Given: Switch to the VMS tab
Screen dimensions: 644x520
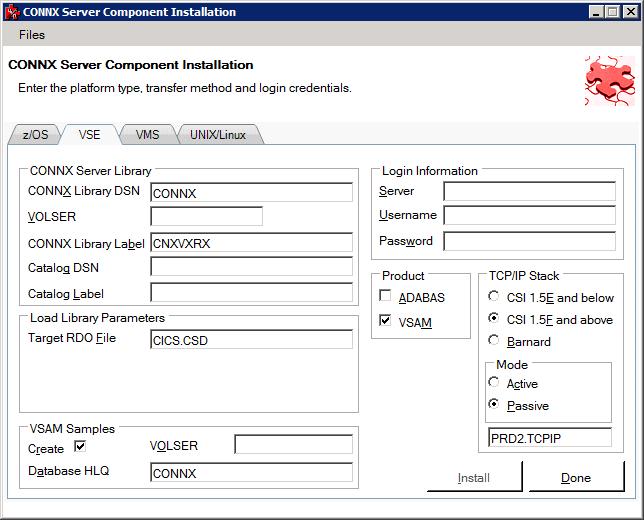Looking at the screenshot, I should [x=147, y=135].
